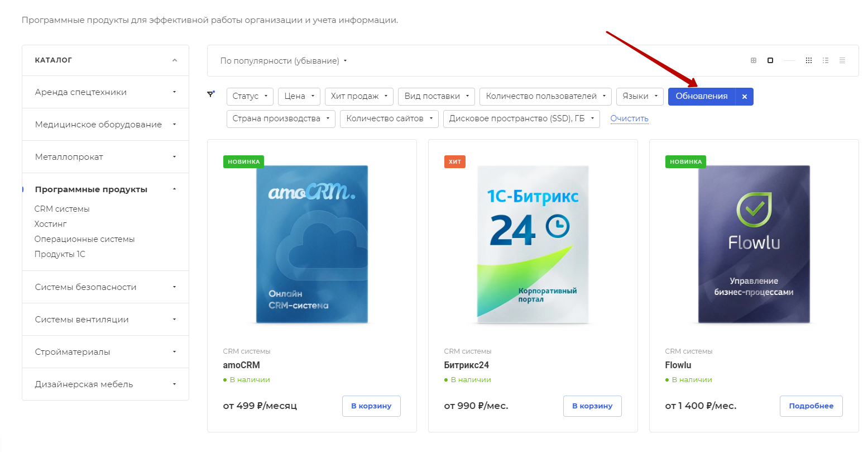This screenshot has height=452, width=868.
Task: Click the НОВИНКА badge on Flowlu
Action: [x=686, y=161]
